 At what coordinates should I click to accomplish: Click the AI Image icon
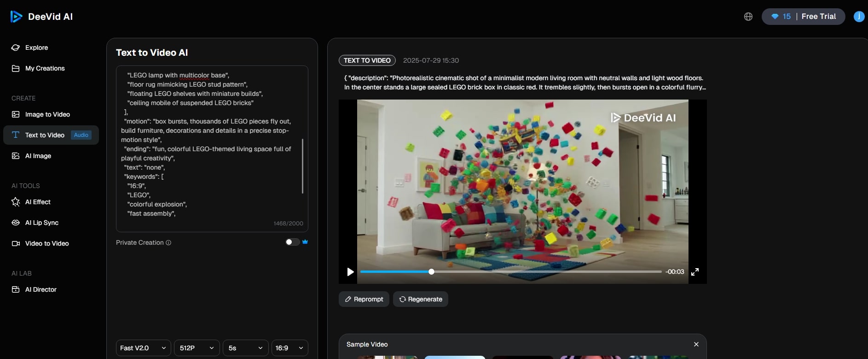click(x=16, y=156)
